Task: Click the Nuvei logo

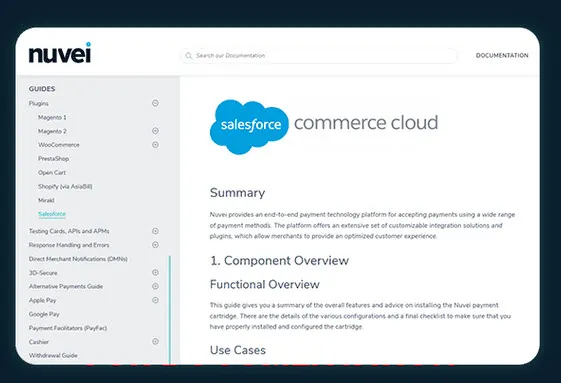Action: (60, 53)
